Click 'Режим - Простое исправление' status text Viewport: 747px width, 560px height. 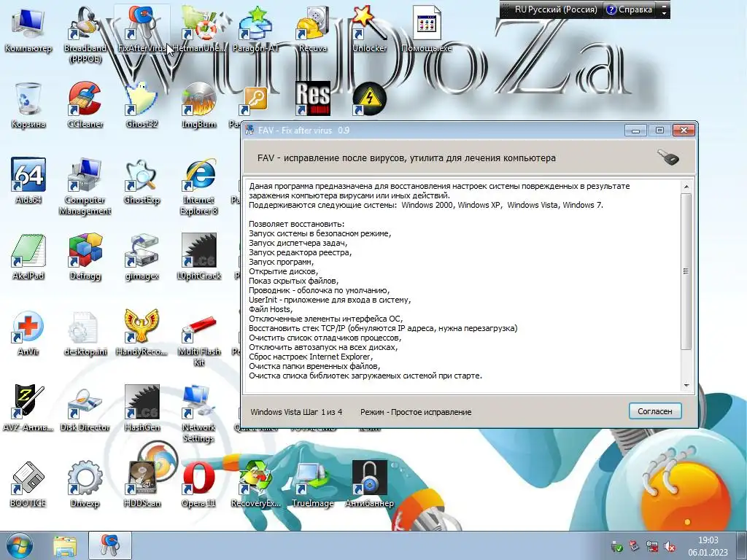(416, 412)
